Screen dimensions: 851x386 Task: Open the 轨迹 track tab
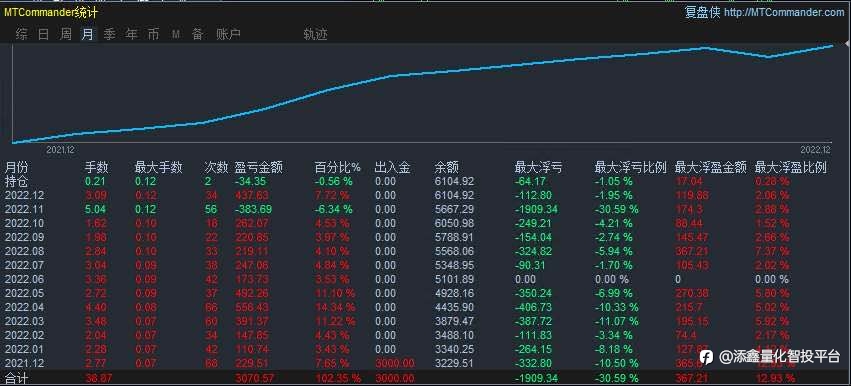316,35
